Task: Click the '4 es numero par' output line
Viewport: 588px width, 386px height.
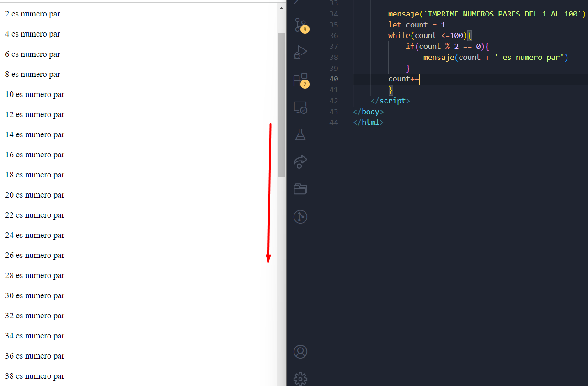Action: tap(32, 34)
